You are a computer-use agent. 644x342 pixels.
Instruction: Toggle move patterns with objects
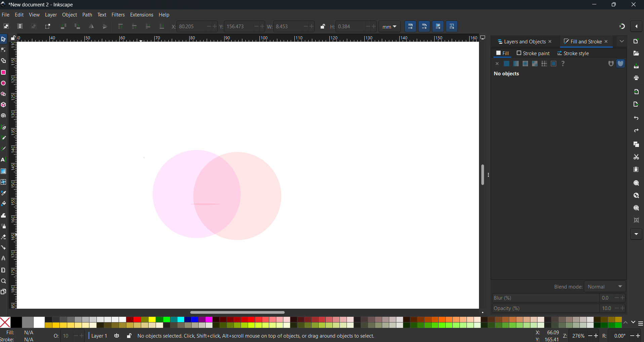coord(452,26)
